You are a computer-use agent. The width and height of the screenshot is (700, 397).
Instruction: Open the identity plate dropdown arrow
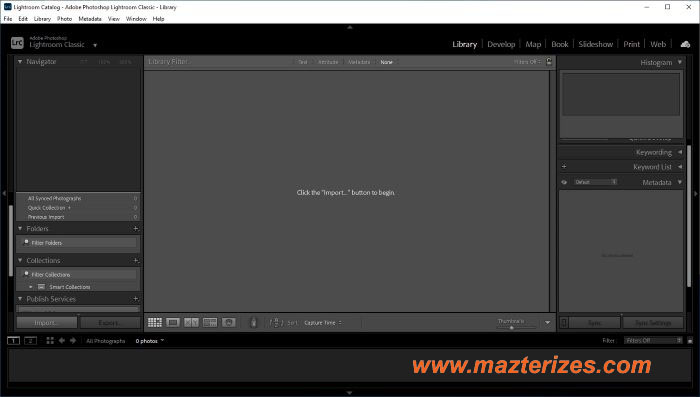coord(95,45)
